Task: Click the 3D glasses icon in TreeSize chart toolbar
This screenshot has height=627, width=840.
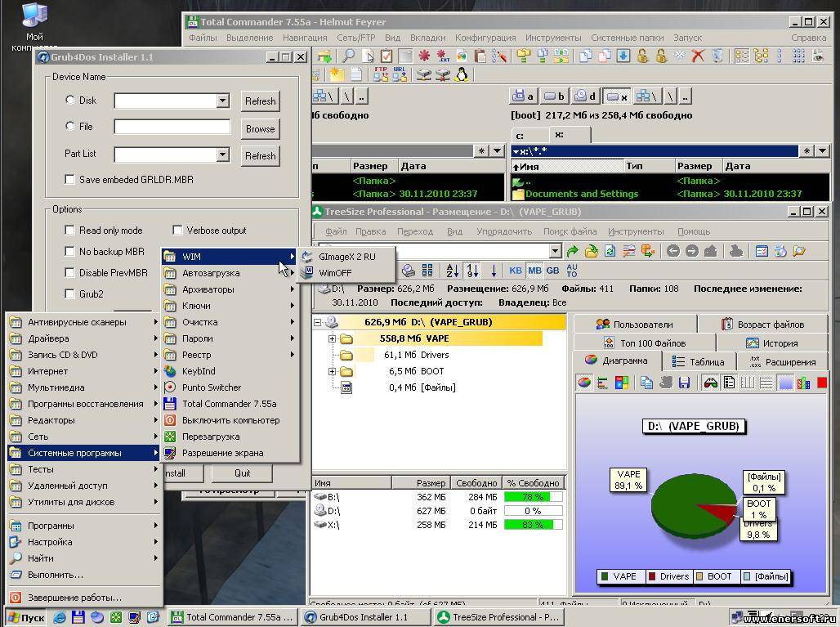Action: (x=710, y=383)
